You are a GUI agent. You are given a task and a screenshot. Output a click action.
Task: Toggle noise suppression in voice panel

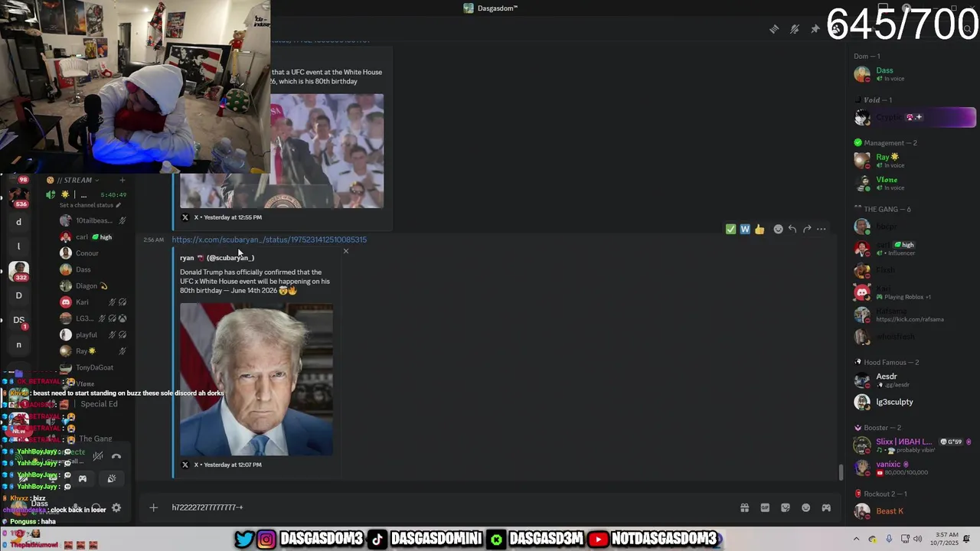(98, 456)
